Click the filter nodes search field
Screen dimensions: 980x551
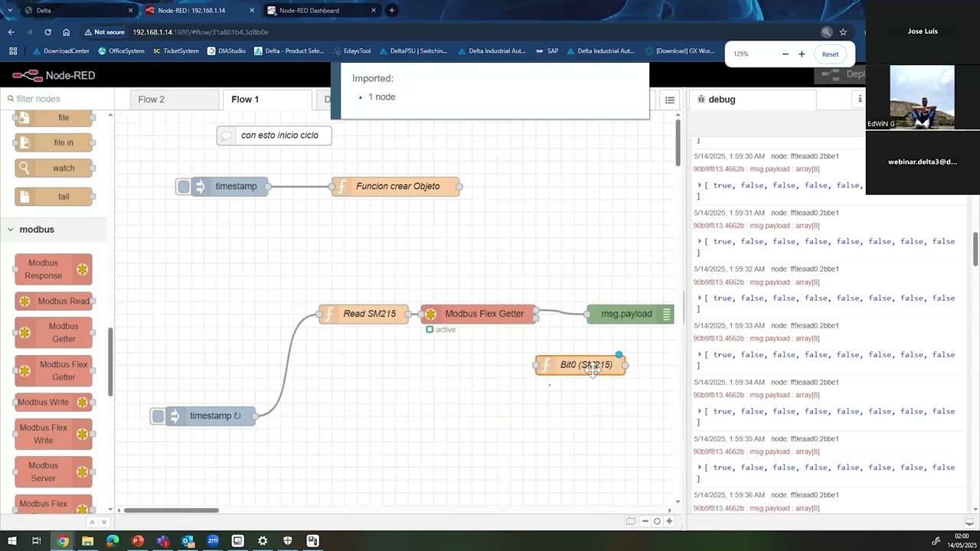(x=57, y=99)
